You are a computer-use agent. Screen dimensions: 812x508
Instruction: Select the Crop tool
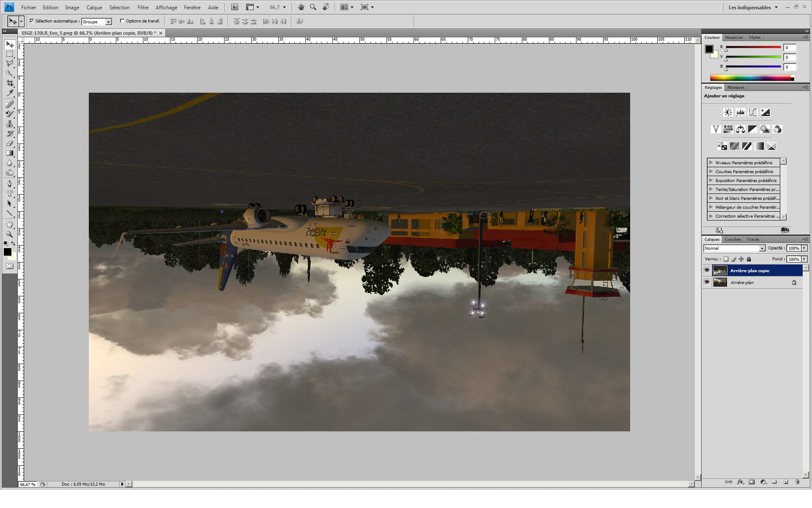point(10,83)
